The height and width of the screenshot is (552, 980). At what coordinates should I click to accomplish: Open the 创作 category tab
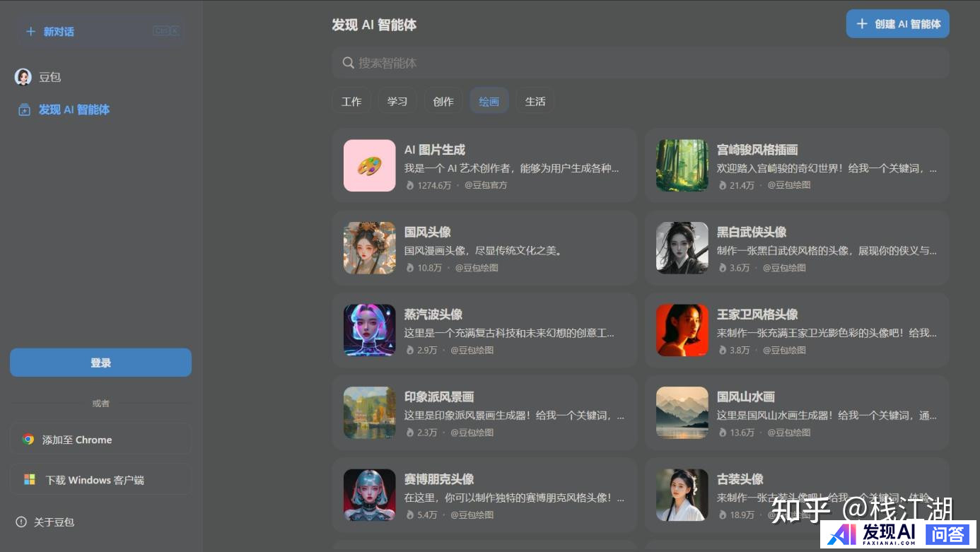[443, 101]
